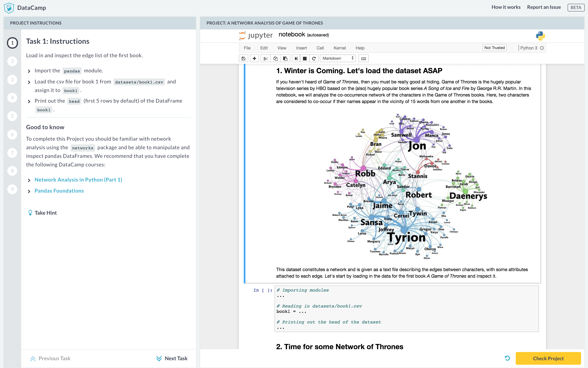
Task: Insert a cell below with plus icon
Action: (x=254, y=58)
